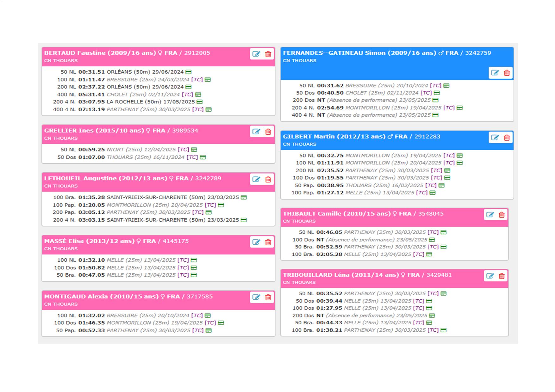Screen dimensions: 555x392
Task: Click card icon on Lethoueil 100 Bra. 01:35.28
Action: [x=244, y=197]
